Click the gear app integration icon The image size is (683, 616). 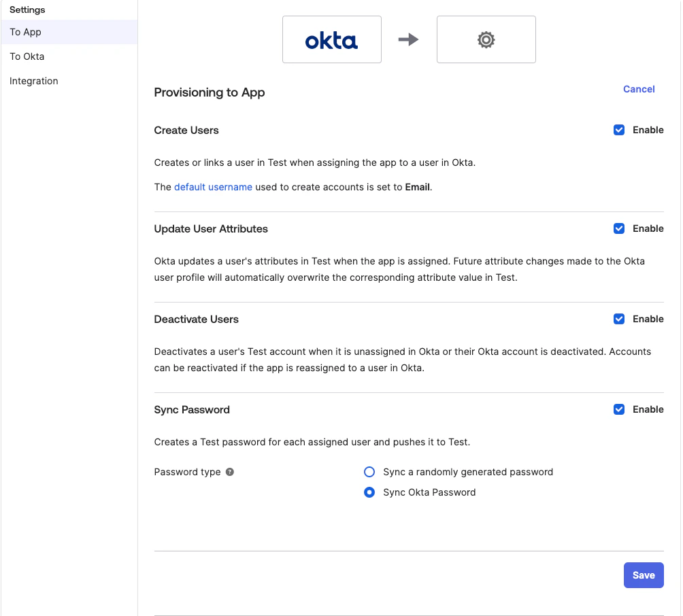tap(486, 39)
